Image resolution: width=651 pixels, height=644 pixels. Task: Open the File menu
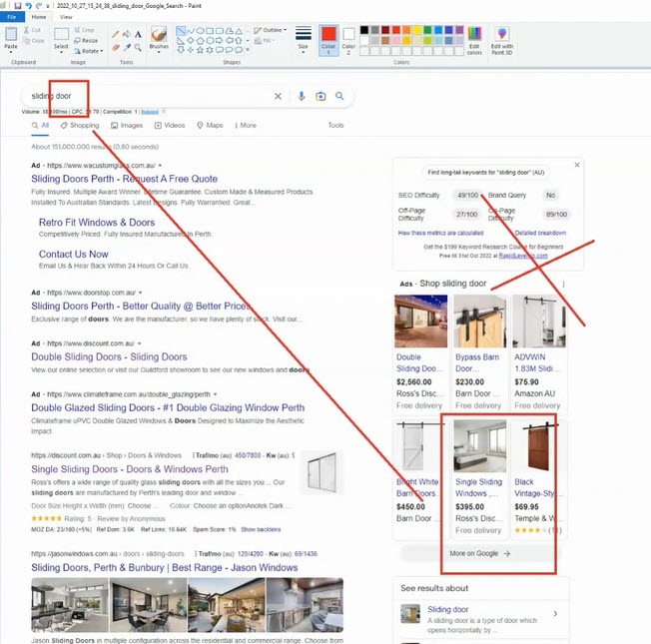tap(12, 17)
